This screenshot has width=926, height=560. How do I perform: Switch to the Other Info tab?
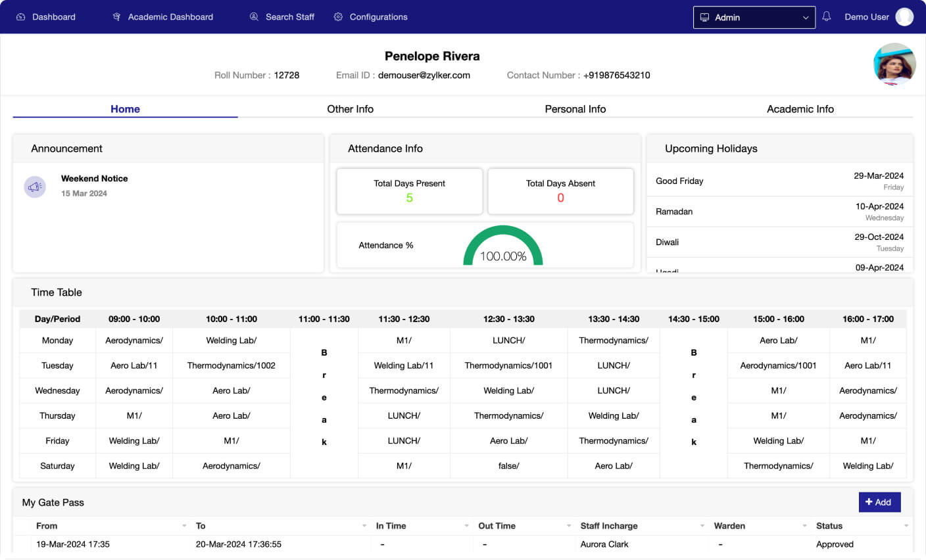350,109
